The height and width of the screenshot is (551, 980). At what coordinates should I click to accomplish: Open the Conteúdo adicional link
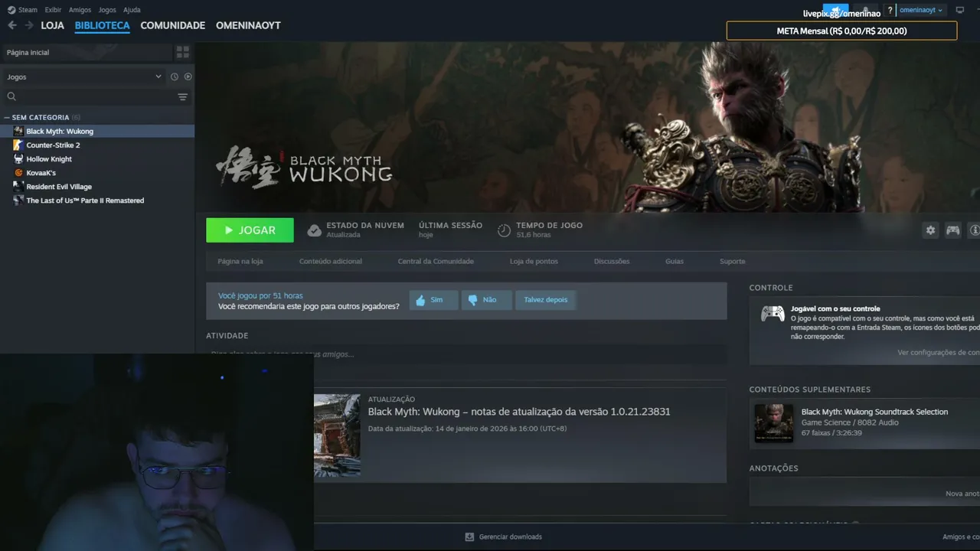pos(331,262)
